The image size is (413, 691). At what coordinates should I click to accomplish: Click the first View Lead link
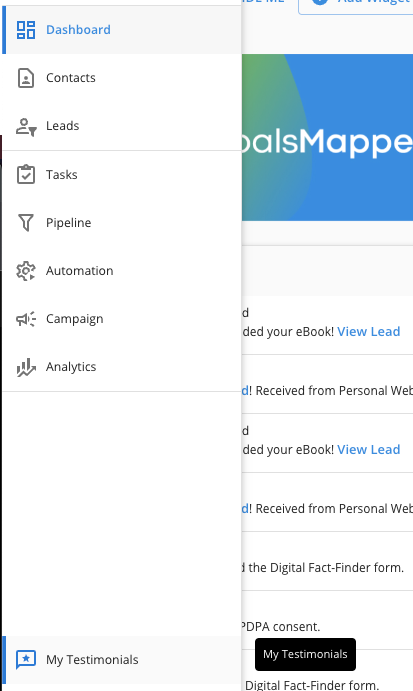pyautogui.click(x=368, y=331)
